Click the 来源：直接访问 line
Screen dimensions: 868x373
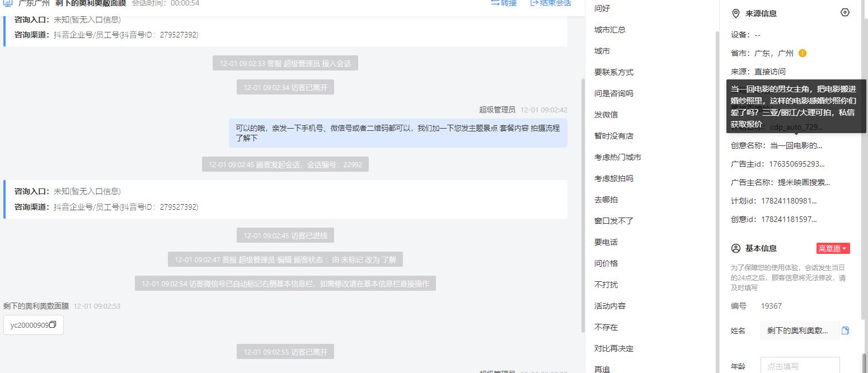click(758, 72)
